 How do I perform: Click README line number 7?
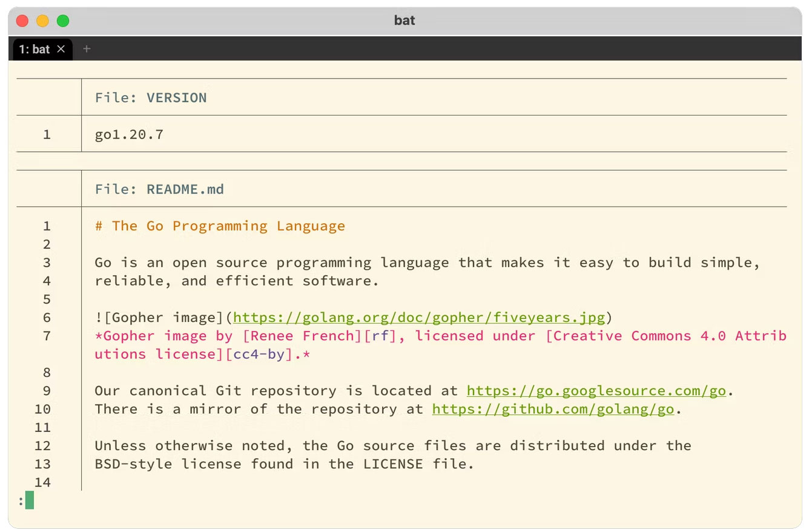47,336
